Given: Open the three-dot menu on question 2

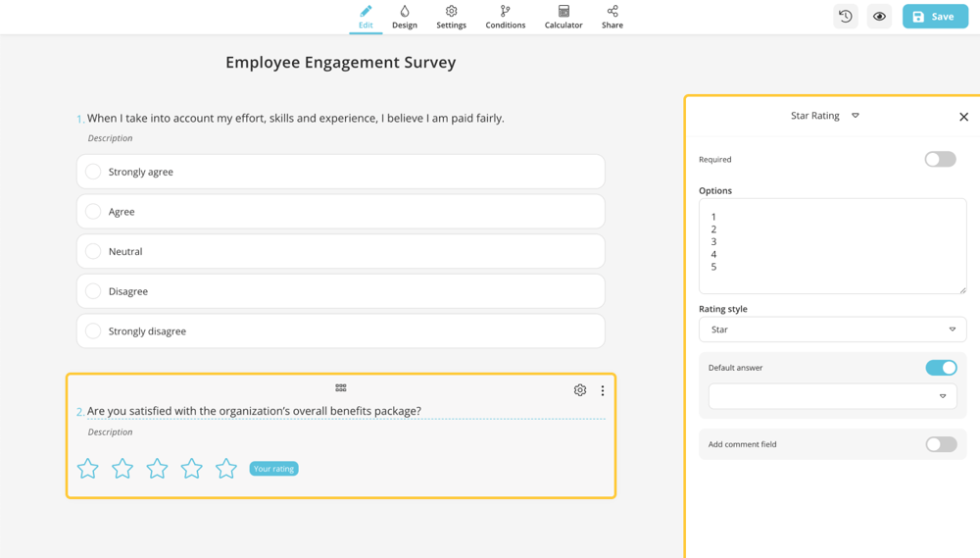Looking at the screenshot, I should pos(603,390).
